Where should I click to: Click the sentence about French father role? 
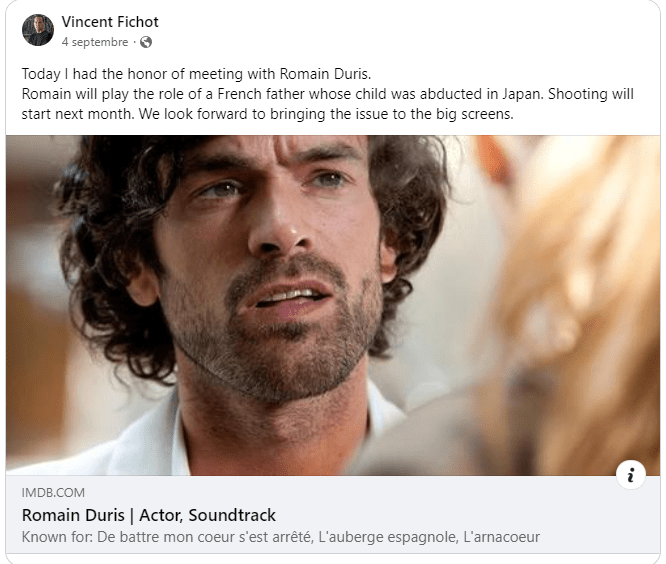[x=282, y=94]
